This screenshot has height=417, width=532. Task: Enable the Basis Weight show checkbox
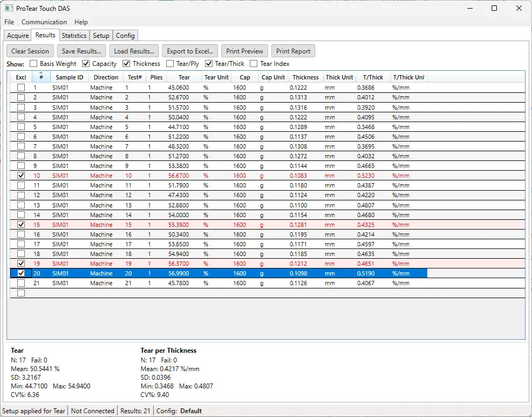[33, 64]
